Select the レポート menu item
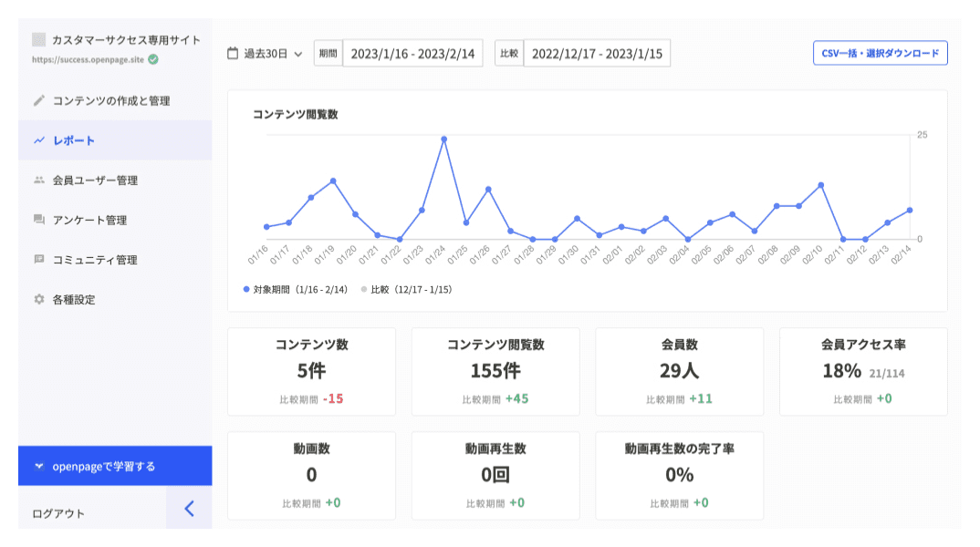 [115, 140]
